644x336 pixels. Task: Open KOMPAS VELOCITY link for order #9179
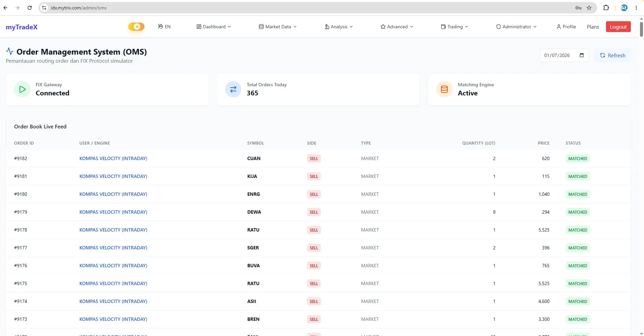(x=113, y=212)
